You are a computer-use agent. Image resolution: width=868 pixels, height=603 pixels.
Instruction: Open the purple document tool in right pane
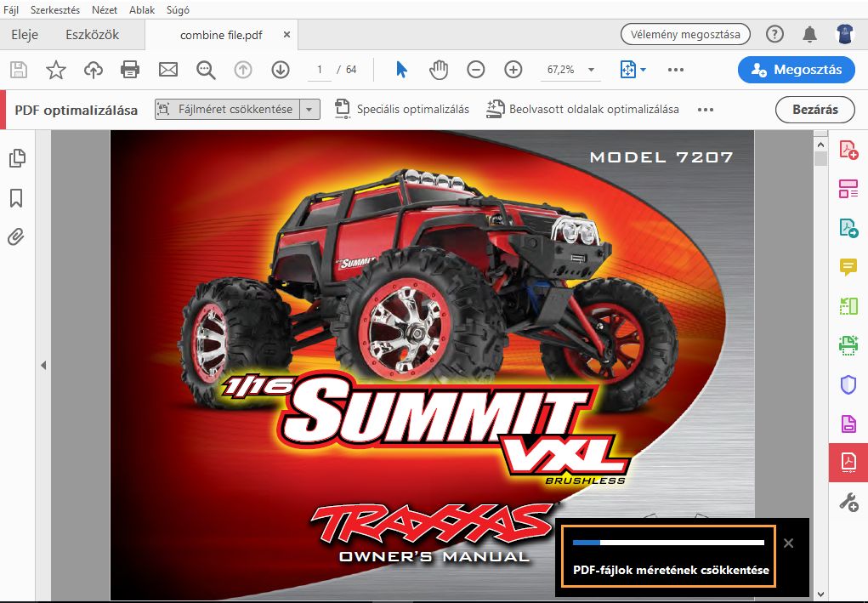click(848, 424)
